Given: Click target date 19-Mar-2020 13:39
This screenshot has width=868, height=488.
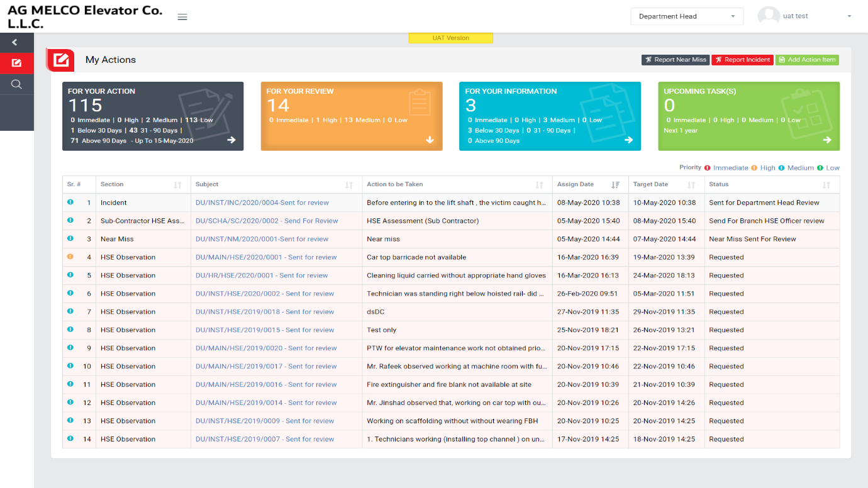Looking at the screenshot, I should pos(664,257).
